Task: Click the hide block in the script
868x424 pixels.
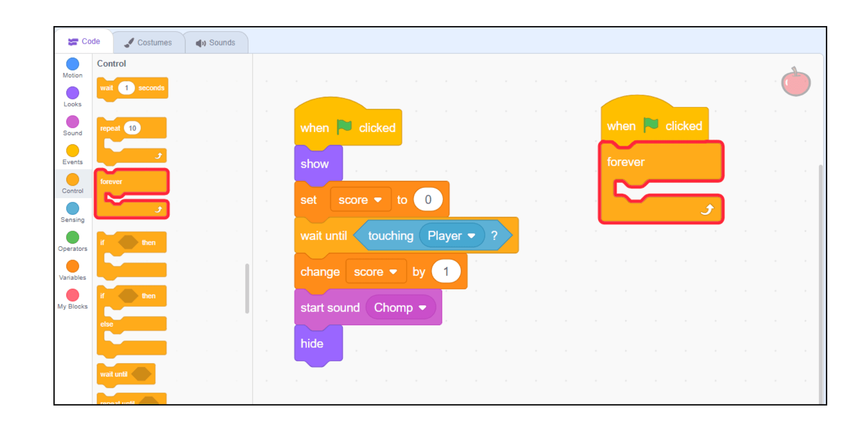Action: point(318,344)
